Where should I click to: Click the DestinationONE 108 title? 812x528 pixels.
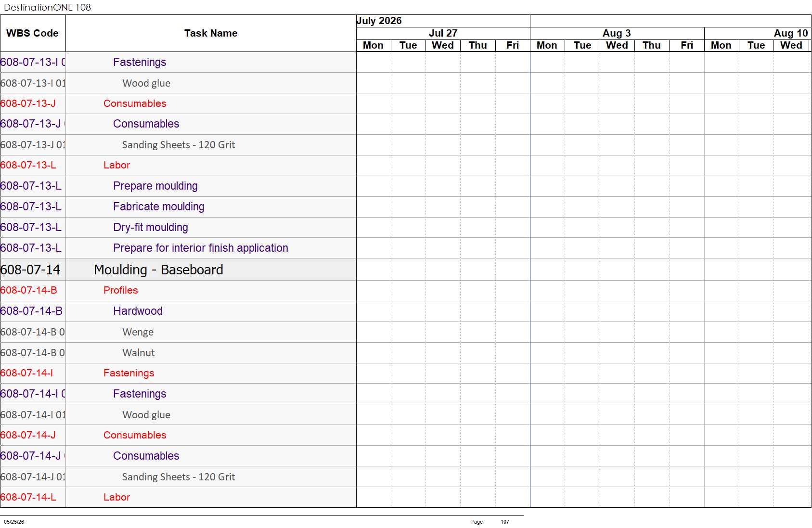point(47,7)
